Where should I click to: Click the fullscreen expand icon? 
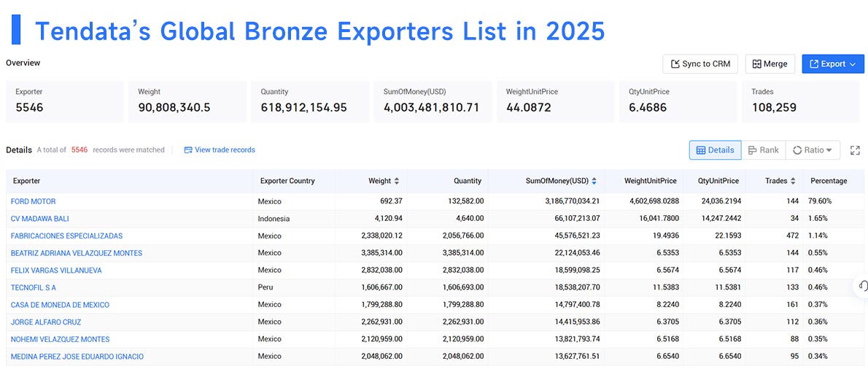click(856, 150)
